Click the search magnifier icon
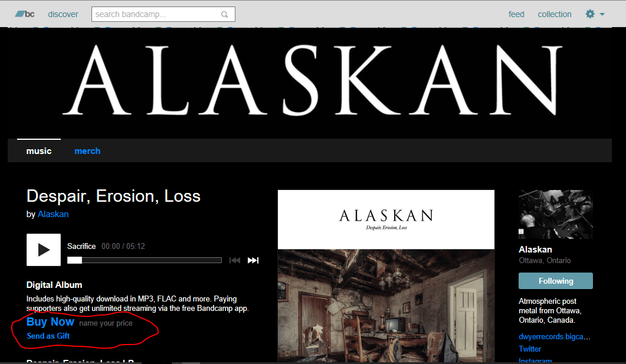 [x=225, y=14]
